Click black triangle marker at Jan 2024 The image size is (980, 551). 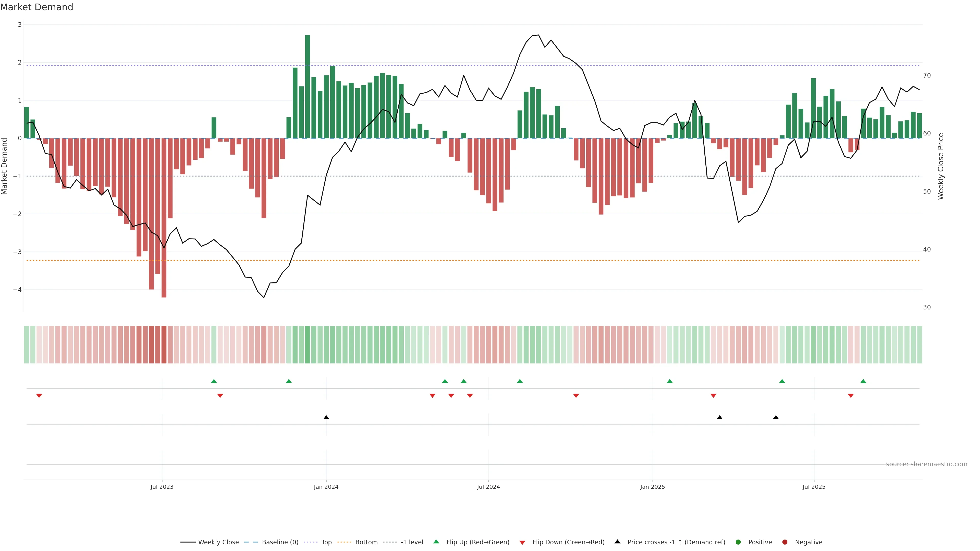point(326,418)
